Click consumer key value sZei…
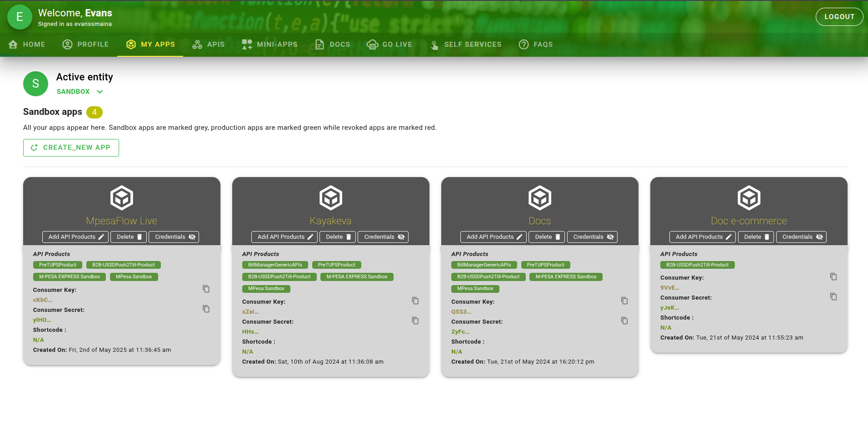This screenshot has width=868, height=434. (x=250, y=312)
